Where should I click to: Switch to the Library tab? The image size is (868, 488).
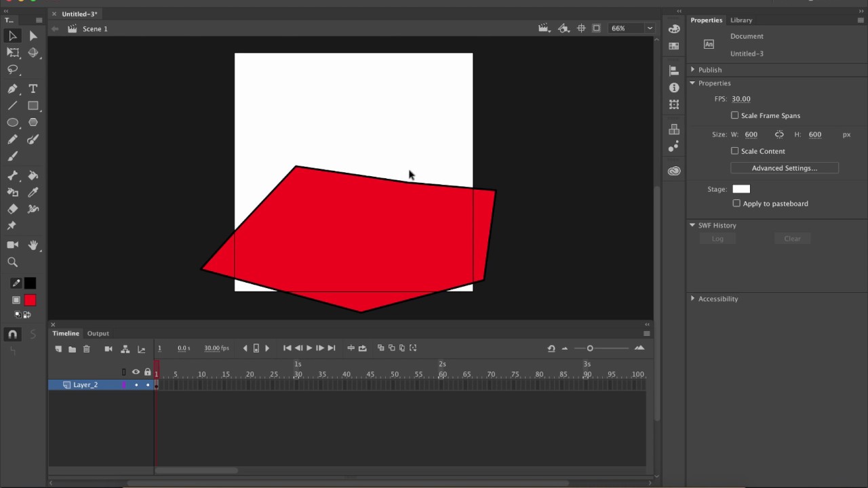pos(741,20)
